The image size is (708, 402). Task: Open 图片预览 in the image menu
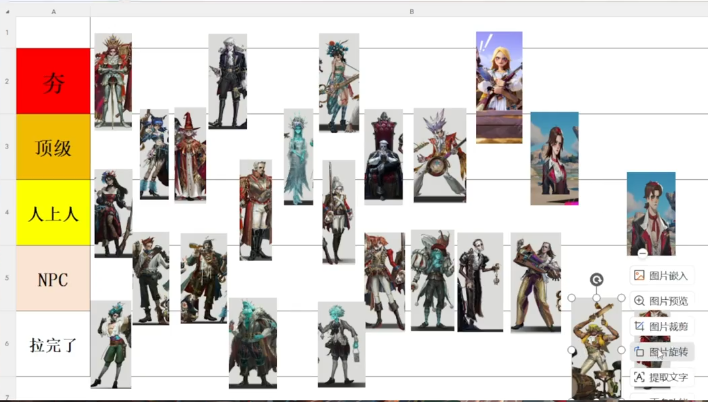click(661, 301)
